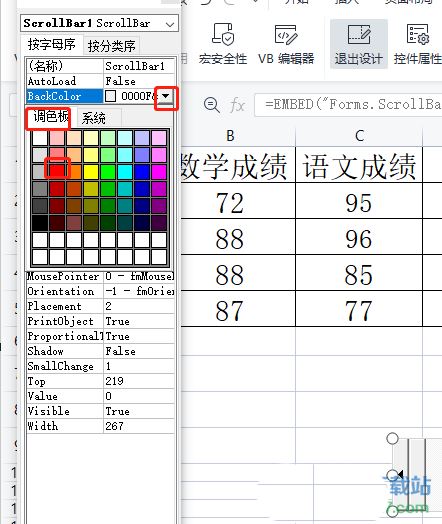Select the BackColor property name

click(x=64, y=96)
